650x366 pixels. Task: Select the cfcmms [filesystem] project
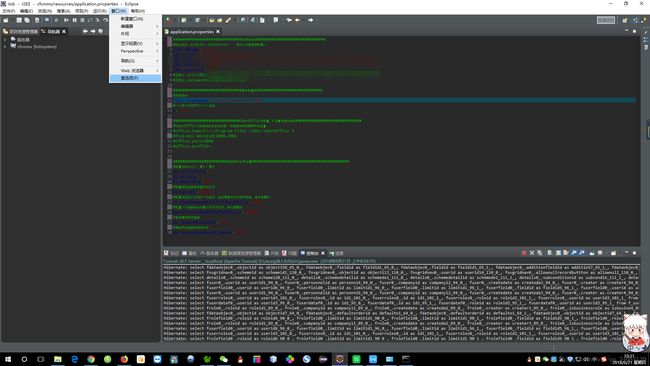point(36,46)
